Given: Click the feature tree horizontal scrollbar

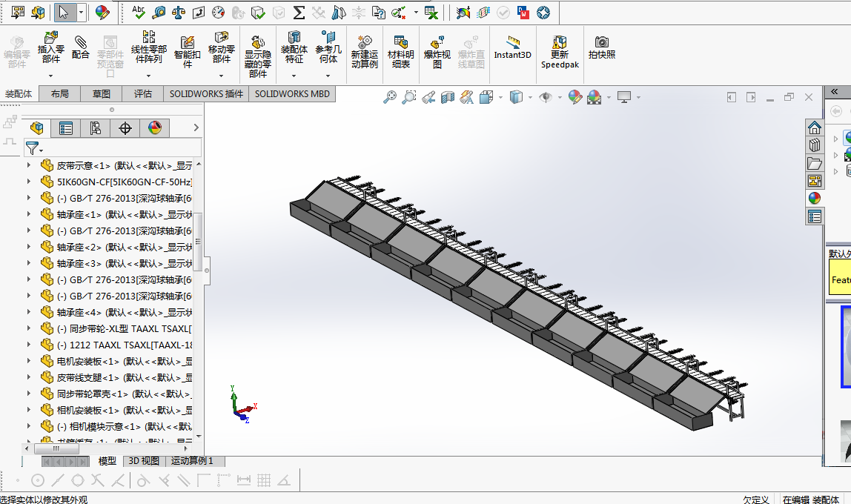Looking at the screenshot, I should click(x=56, y=448).
